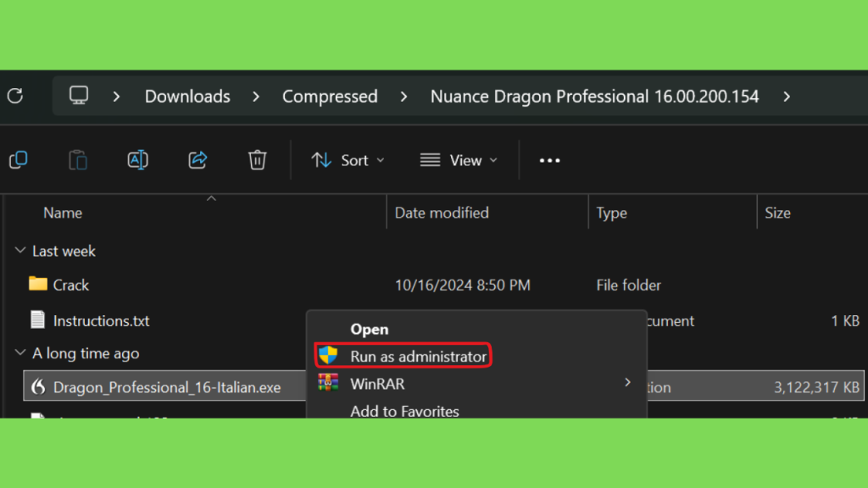Open the WinRAR context menu entry
The height and width of the screenshot is (488, 868).
[377, 384]
